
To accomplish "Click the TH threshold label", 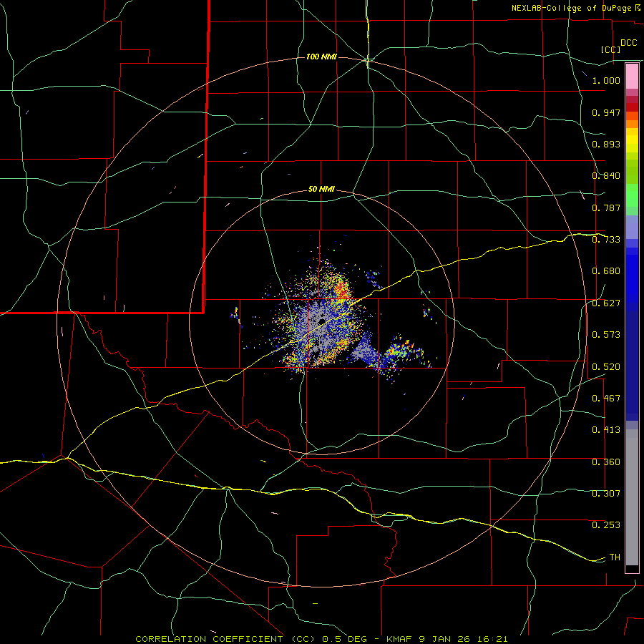I will pyautogui.click(x=615, y=557).
